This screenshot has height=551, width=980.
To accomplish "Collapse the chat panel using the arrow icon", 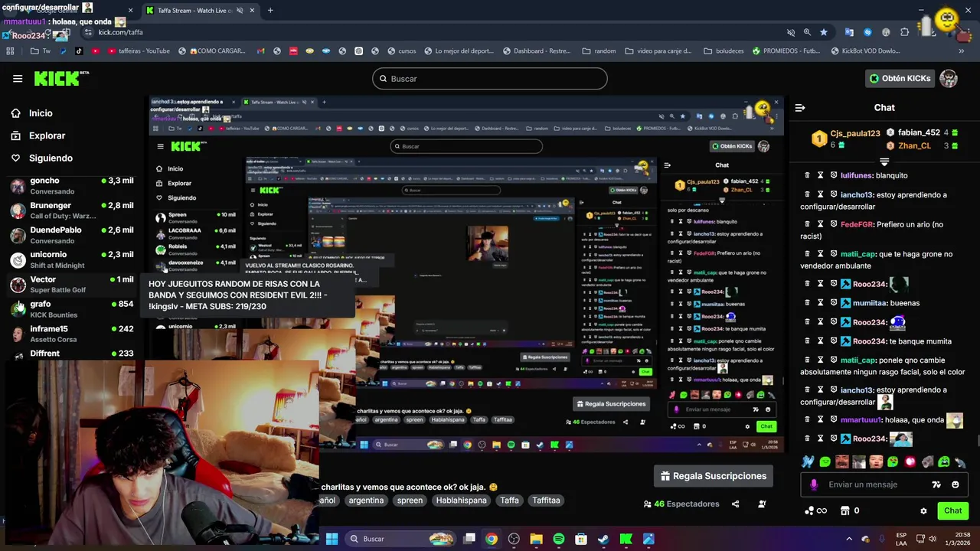I will [x=800, y=108].
